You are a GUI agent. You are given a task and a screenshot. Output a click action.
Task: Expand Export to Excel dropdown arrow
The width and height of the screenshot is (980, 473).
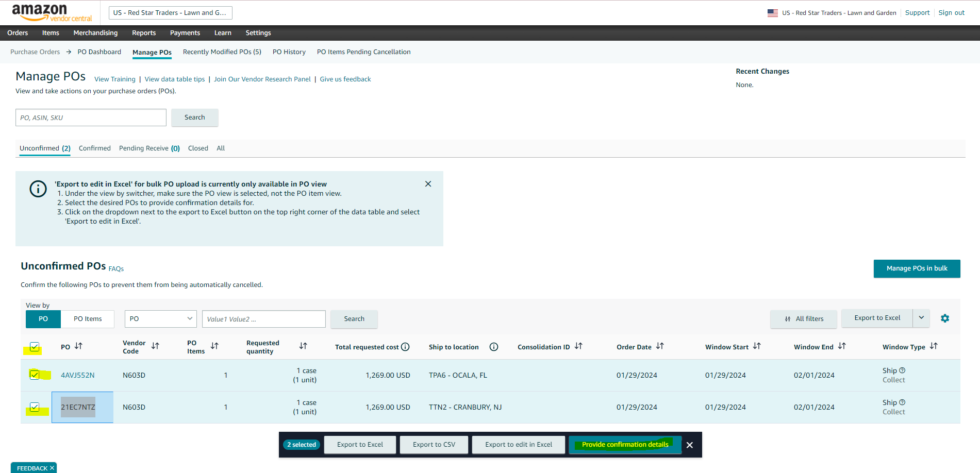(x=921, y=318)
